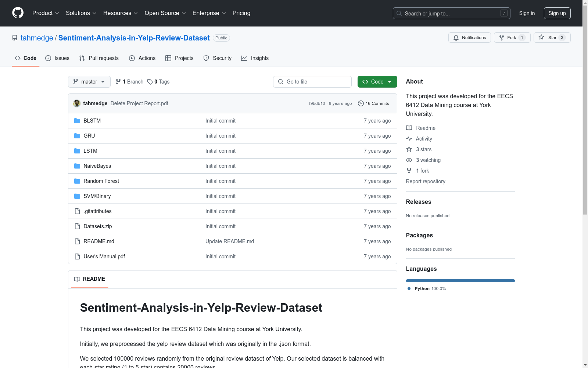Image resolution: width=588 pixels, height=368 pixels.
Task: Open the Releases section heading link
Action: tap(419, 202)
